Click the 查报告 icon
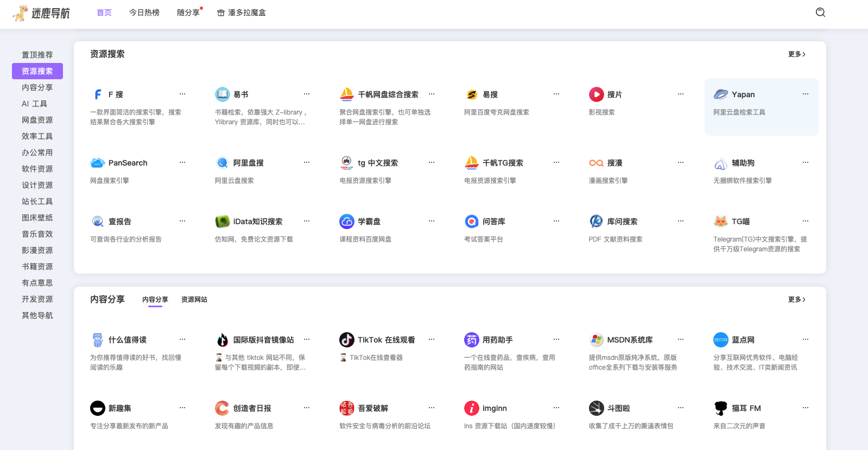The image size is (868, 450). [x=98, y=221]
